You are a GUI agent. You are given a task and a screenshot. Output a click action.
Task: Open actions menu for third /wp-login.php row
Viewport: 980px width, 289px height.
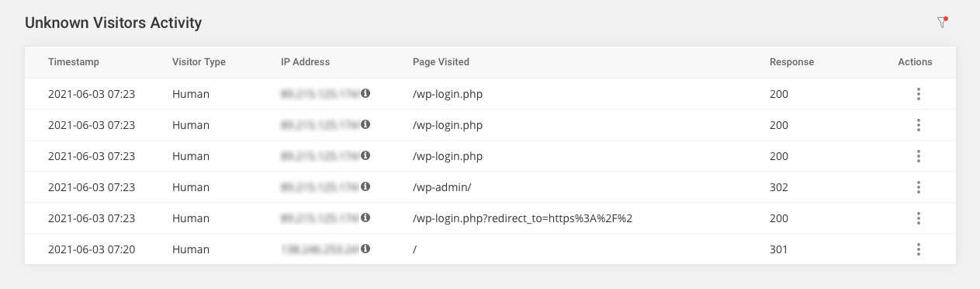pyautogui.click(x=918, y=156)
